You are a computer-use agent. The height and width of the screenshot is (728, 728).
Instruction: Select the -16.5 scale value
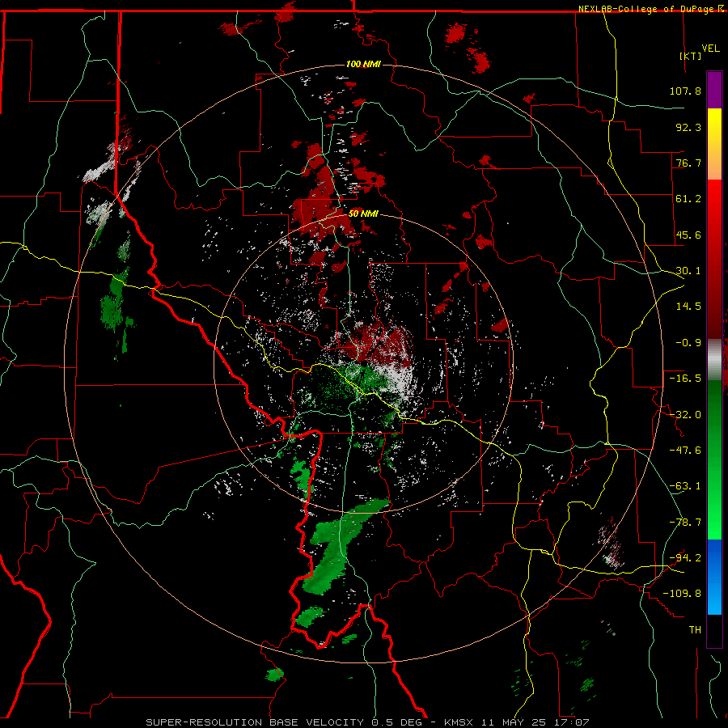[685, 379]
